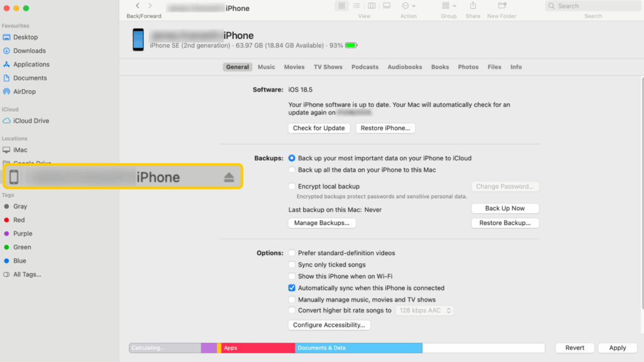The width and height of the screenshot is (644, 362).
Task: Click the Back navigation arrow
Action: 137,5
